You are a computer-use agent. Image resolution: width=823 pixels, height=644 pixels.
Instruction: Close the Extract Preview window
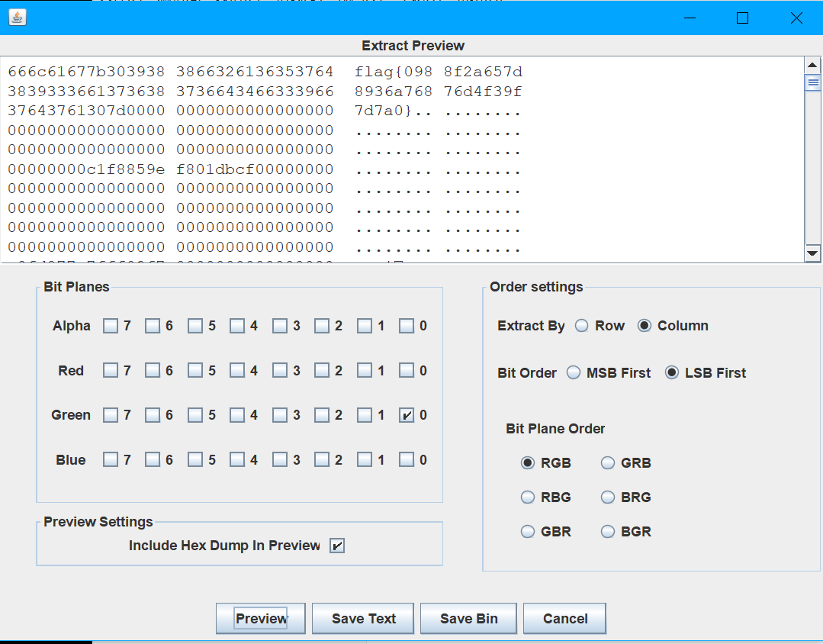click(x=796, y=18)
